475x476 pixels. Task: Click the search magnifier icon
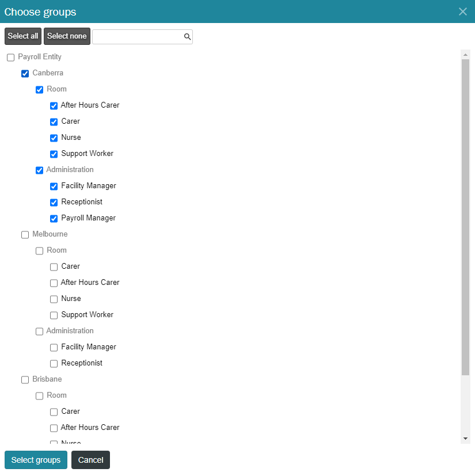click(x=187, y=37)
